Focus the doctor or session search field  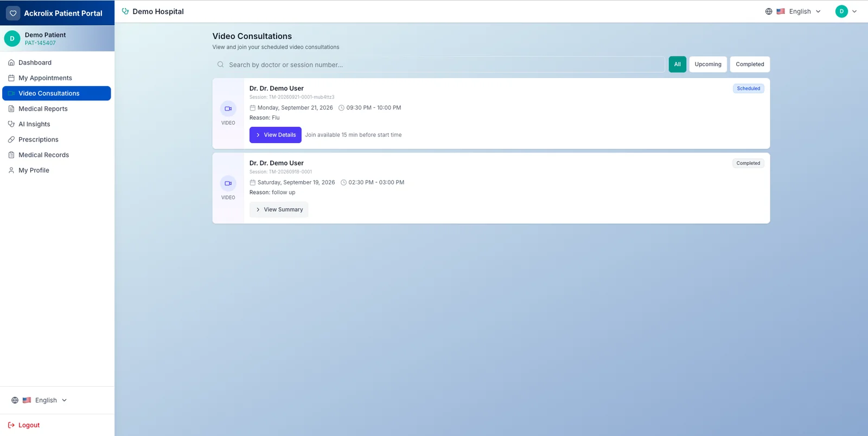pyautogui.click(x=438, y=65)
